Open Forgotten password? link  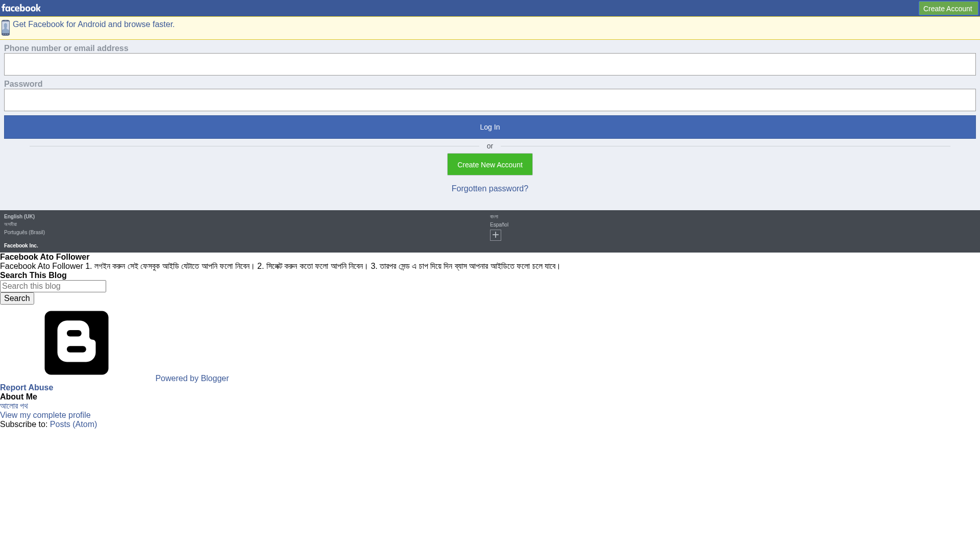point(490,189)
